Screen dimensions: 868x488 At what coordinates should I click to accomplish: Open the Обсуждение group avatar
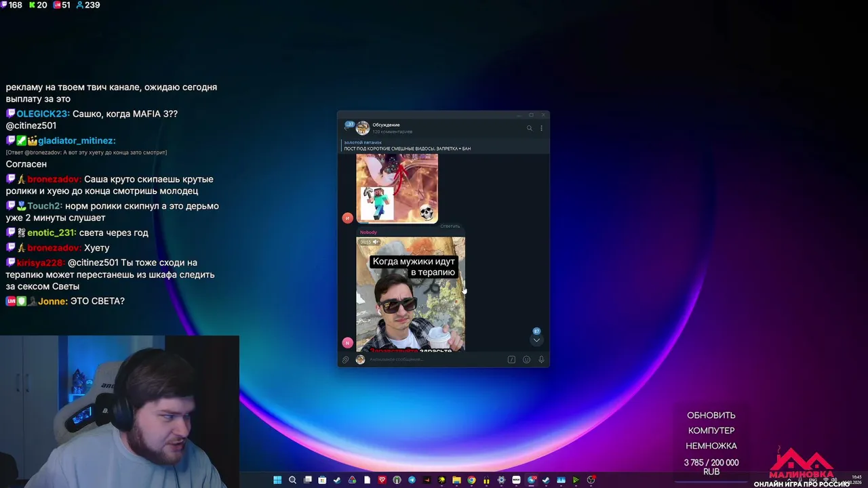point(363,127)
